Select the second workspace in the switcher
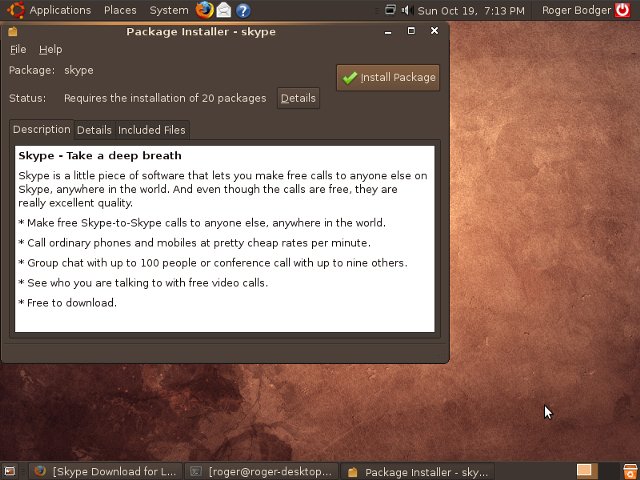The width and height of the screenshot is (640, 480). (607, 471)
